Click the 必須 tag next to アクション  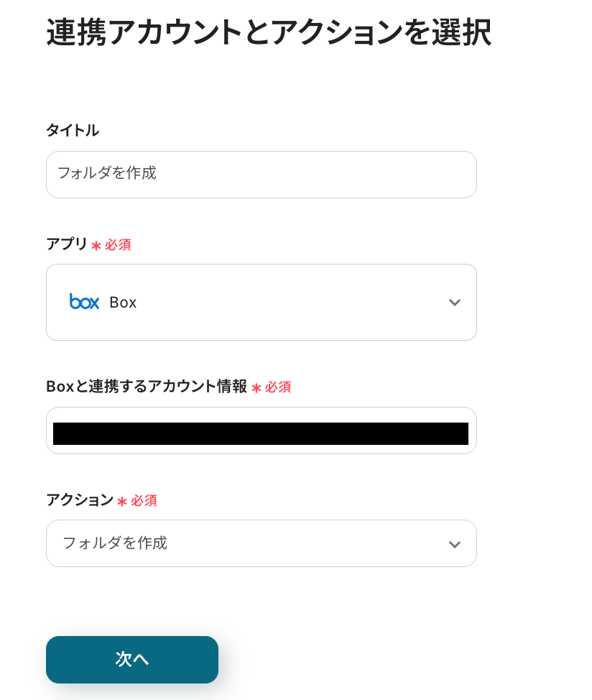click(x=144, y=501)
